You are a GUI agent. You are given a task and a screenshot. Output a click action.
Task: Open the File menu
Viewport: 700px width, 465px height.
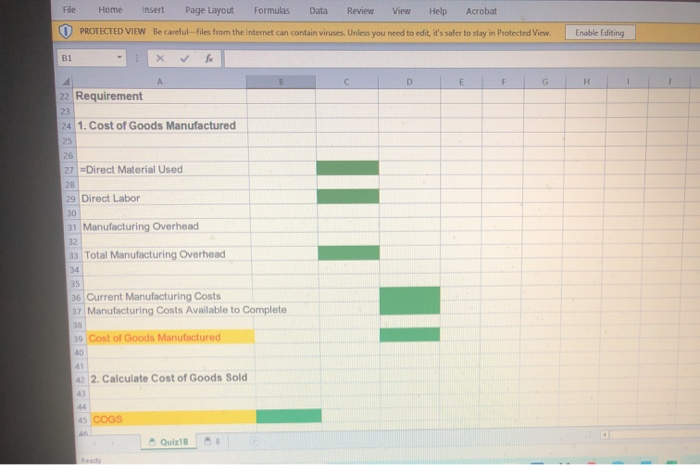pos(69,10)
